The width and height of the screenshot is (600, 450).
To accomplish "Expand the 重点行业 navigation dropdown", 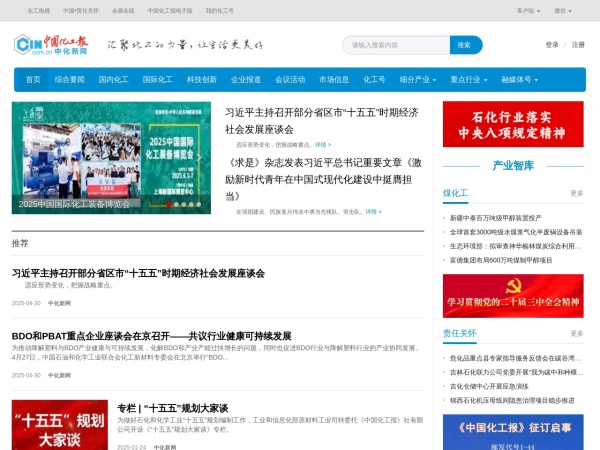I will click(469, 80).
